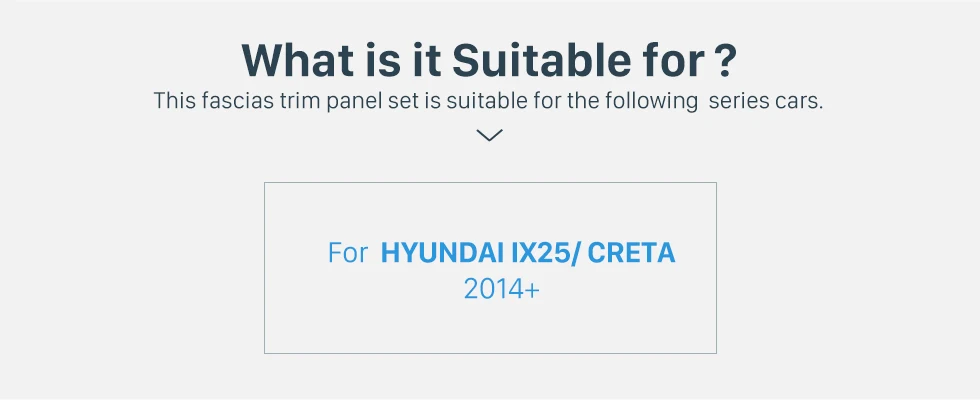The image size is (980, 402).
Task: Select the HYUNDAI IX25/ CRETA bold text
Action: pyautogui.click(x=528, y=253)
